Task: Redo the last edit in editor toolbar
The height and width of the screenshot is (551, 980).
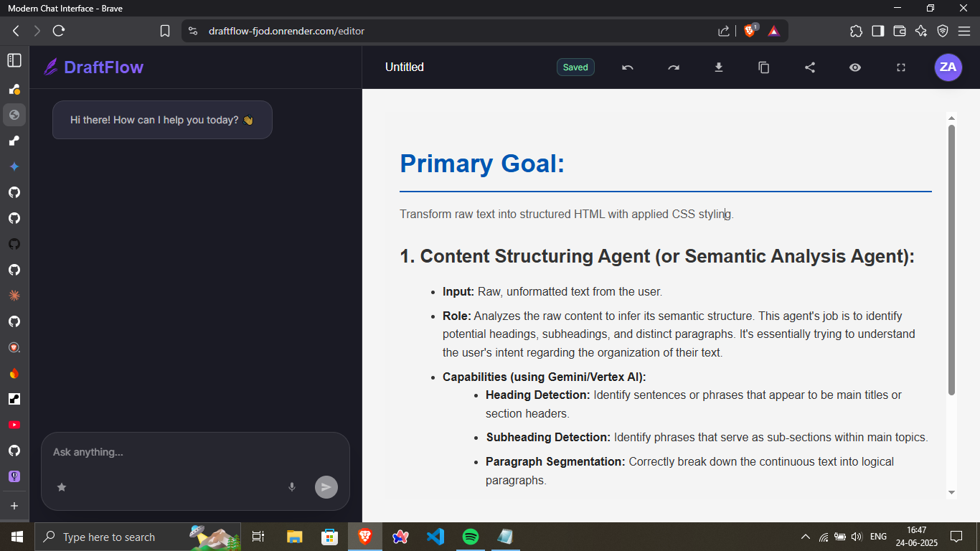Action: point(674,67)
